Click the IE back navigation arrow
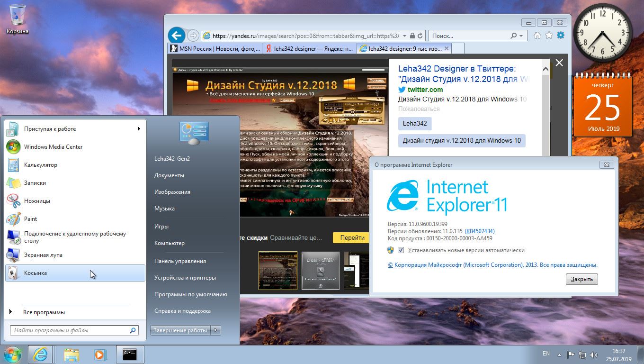The height and width of the screenshot is (364, 644). coord(176,36)
